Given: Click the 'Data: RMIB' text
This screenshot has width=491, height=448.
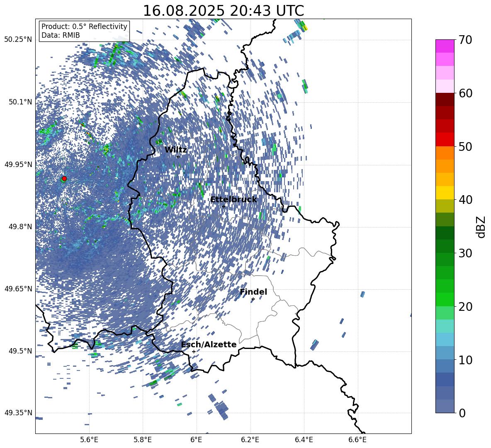Looking at the screenshot, I should tap(61, 35).
